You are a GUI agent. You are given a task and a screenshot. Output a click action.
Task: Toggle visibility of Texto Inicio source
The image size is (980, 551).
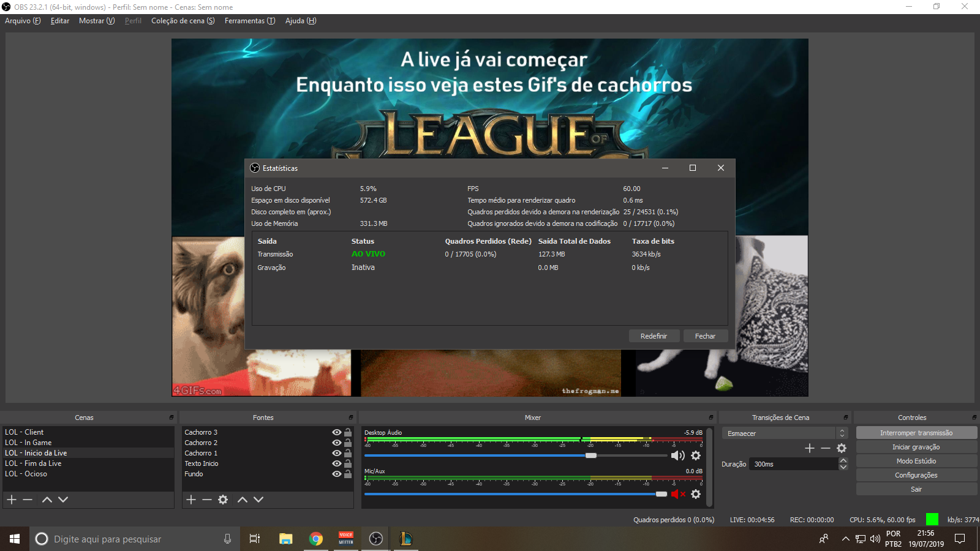pyautogui.click(x=336, y=463)
